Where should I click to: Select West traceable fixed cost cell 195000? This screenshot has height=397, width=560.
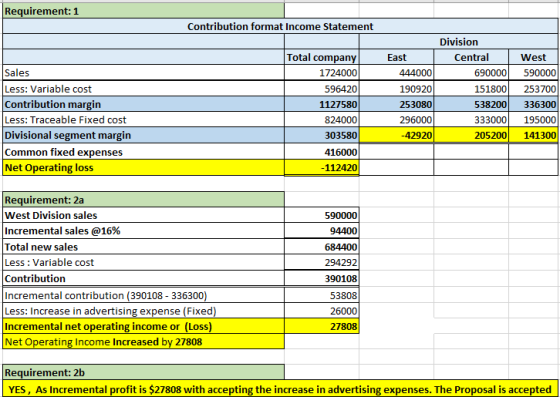(x=533, y=120)
